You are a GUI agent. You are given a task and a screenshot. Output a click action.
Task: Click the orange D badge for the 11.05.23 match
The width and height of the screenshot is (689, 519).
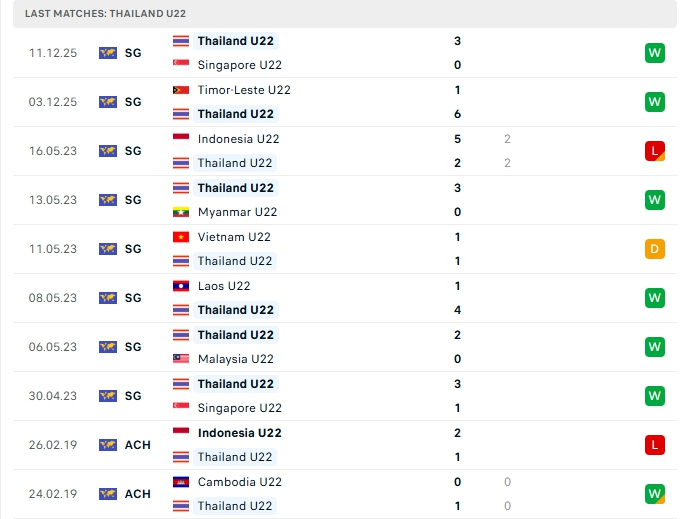[x=655, y=249]
